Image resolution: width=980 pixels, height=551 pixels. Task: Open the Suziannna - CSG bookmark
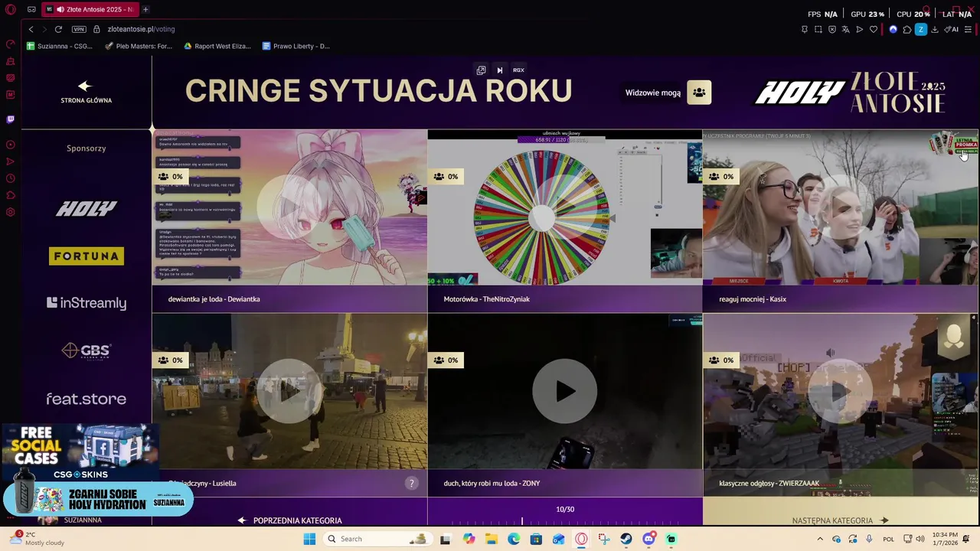[60, 46]
